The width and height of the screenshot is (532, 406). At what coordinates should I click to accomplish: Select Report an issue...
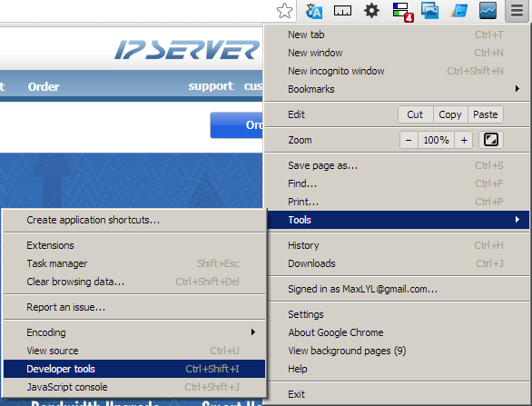tap(134, 307)
